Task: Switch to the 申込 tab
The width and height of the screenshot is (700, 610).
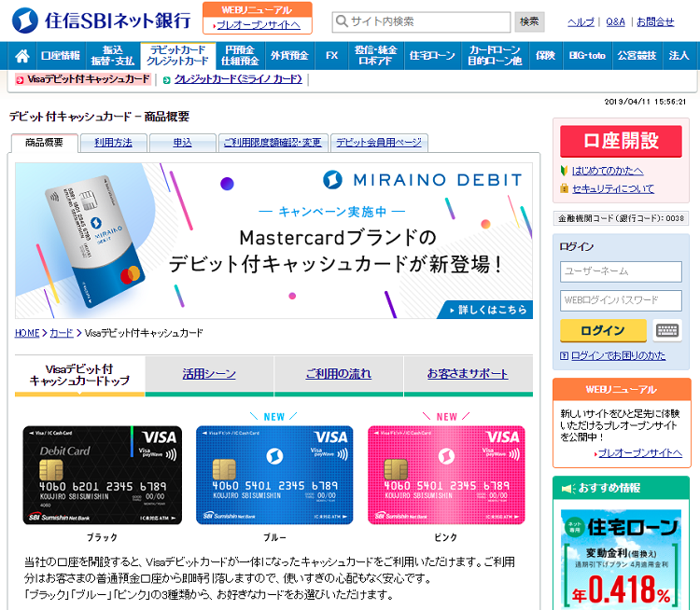Action: click(183, 143)
